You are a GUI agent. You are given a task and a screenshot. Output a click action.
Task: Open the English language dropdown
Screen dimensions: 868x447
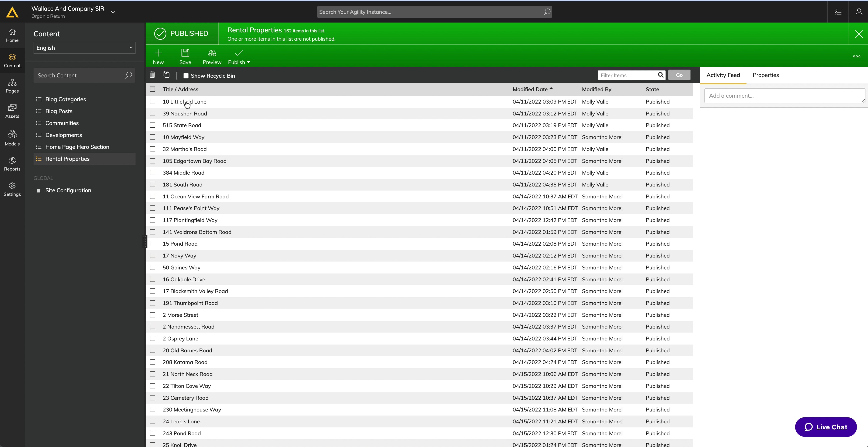tap(84, 48)
